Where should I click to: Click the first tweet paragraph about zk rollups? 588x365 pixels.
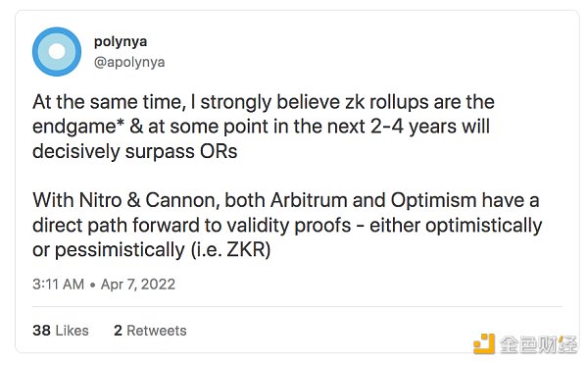[264, 127]
